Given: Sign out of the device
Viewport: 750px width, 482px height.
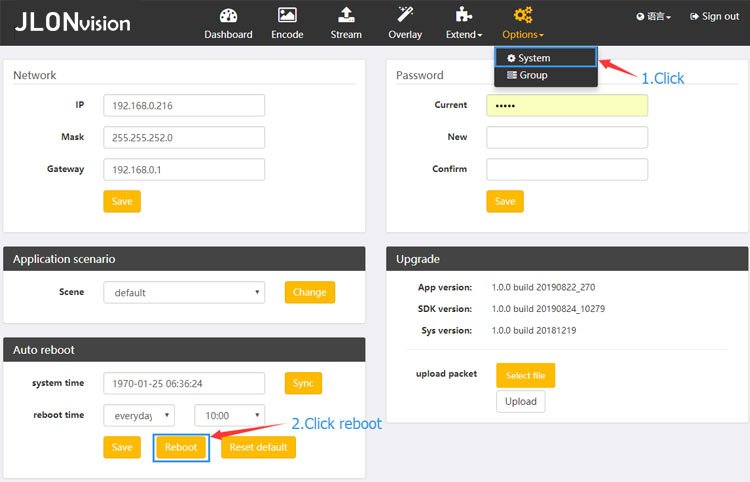Looking at the screenshot, I should pos(715,17).
